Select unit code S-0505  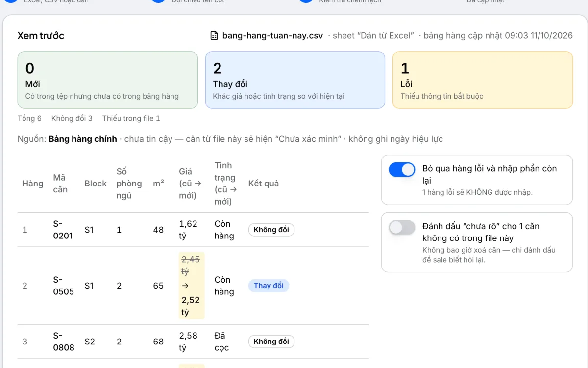(x=64, y=286)
